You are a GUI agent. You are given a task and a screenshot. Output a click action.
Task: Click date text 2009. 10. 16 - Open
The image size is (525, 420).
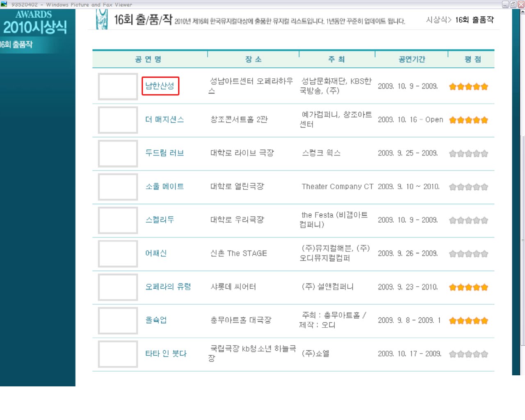(411, 120)
